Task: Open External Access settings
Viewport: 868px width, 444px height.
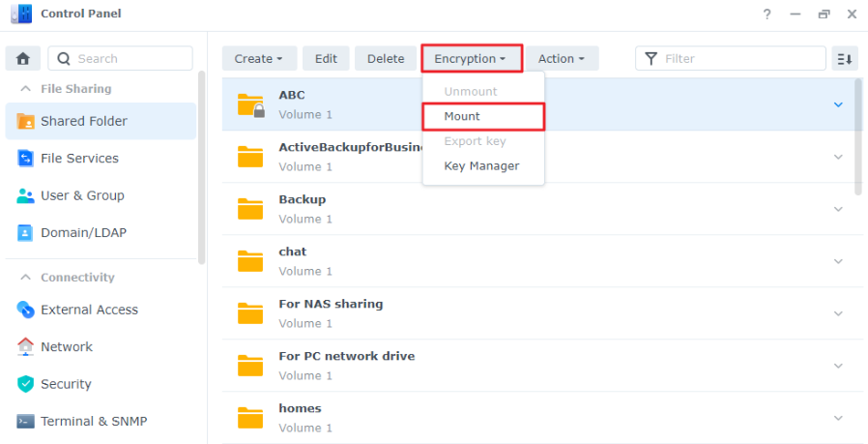Action: pos(101,310)
